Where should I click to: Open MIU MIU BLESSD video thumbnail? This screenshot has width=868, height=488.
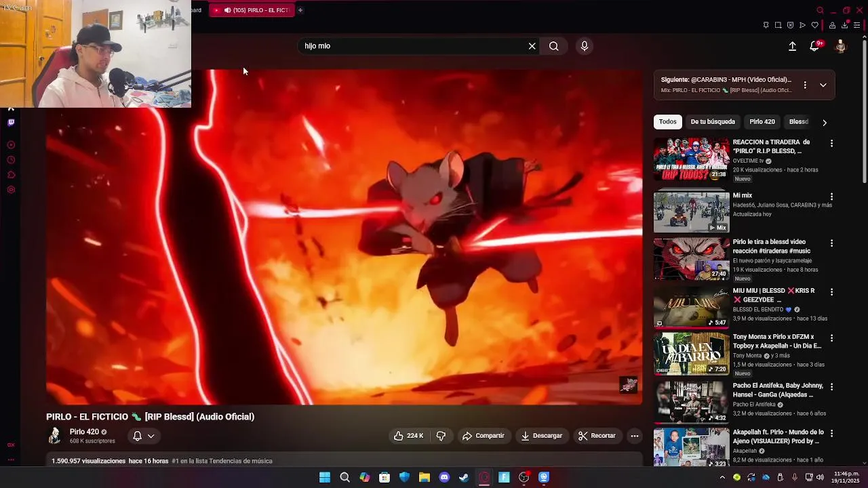pyautogui.click(x=691, y=307)
